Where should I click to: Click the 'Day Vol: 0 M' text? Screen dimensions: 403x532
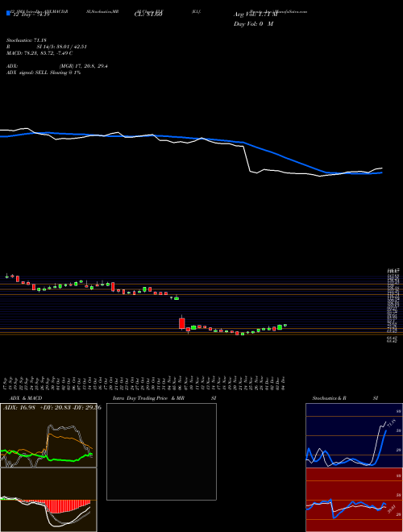point(253,24)
